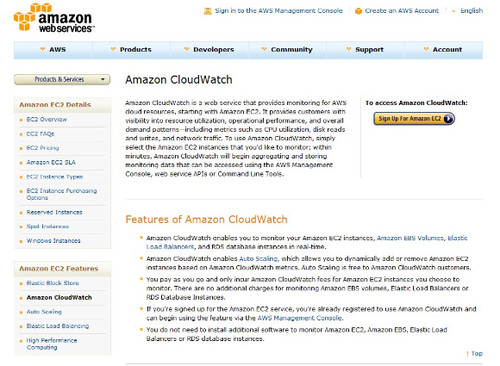Image resolution: width=500 pixels, height=366 pixels.
Task: Open the Community navigation menu
Action: 287,49
